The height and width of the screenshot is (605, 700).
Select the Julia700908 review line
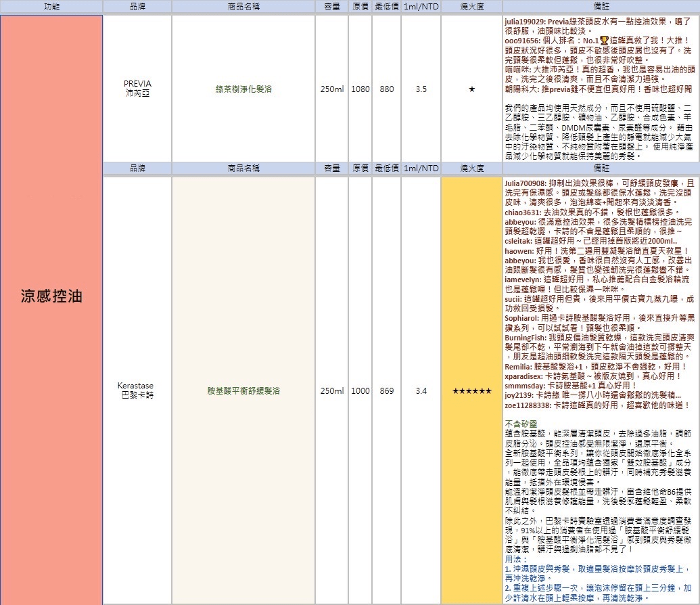coord(599,193)
